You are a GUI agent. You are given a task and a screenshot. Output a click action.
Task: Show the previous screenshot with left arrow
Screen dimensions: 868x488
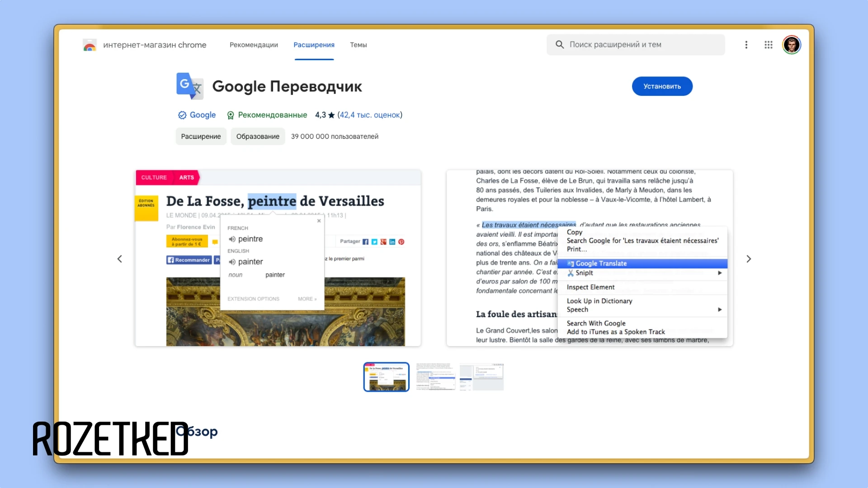[120, 259]
